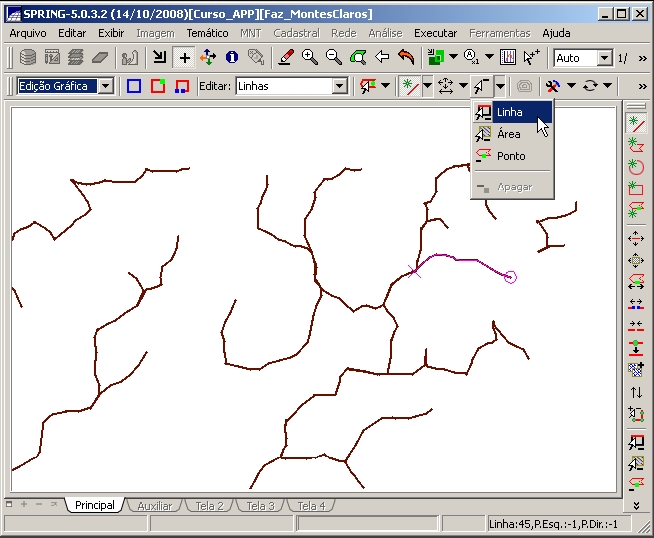Click the red undo arrow icon
654x538 pixels.
406,58
